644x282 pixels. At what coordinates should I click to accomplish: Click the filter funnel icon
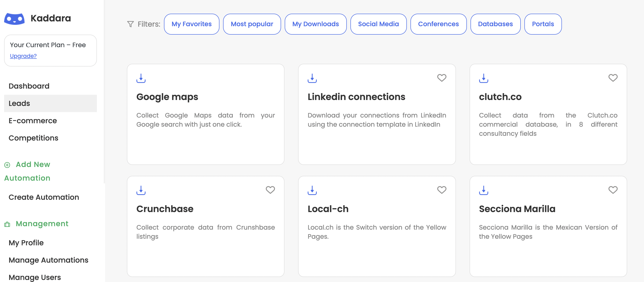coord(130,24)
